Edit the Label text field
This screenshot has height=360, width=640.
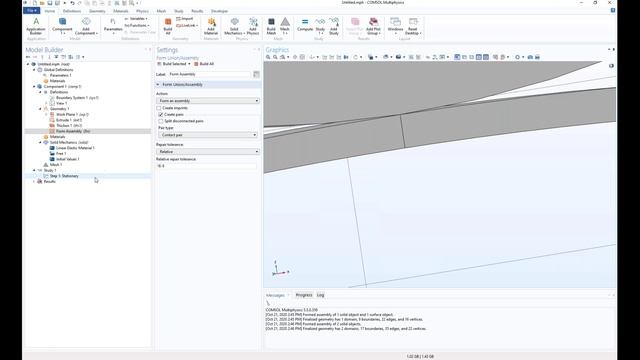coord(210,74)
